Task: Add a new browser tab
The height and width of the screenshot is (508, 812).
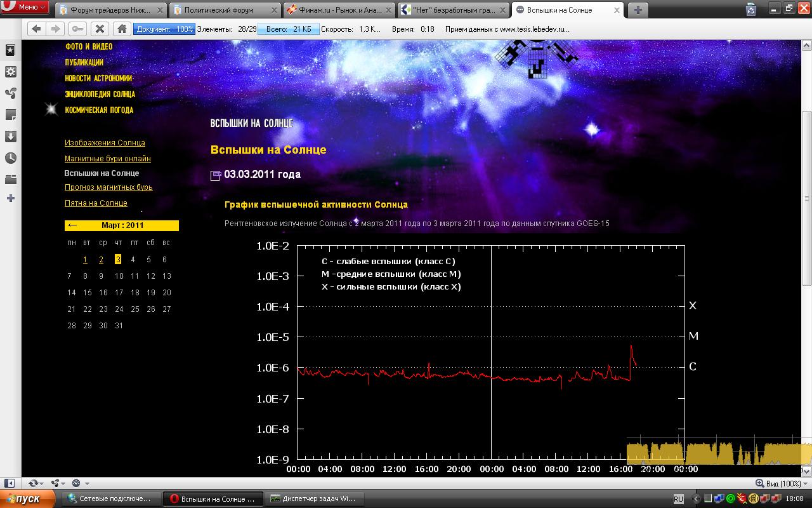Action: (638, 10)
